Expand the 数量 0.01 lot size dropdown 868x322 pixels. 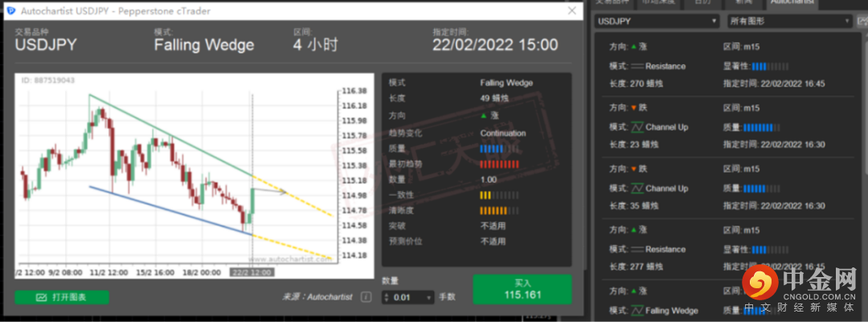point(429,298)
